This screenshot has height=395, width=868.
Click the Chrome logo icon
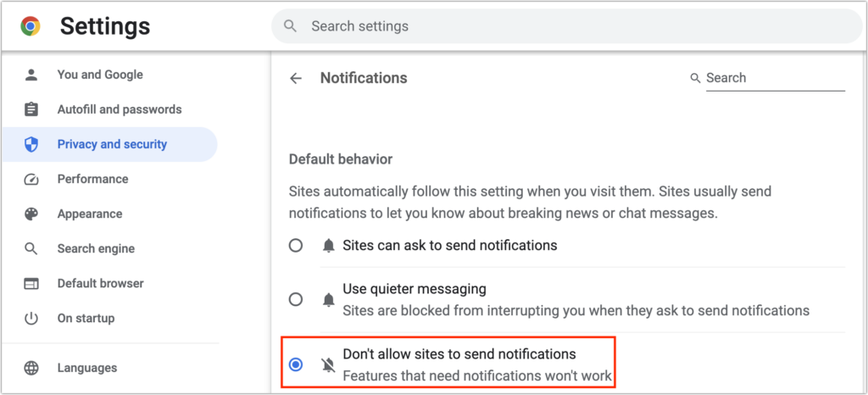click(31, 26)
